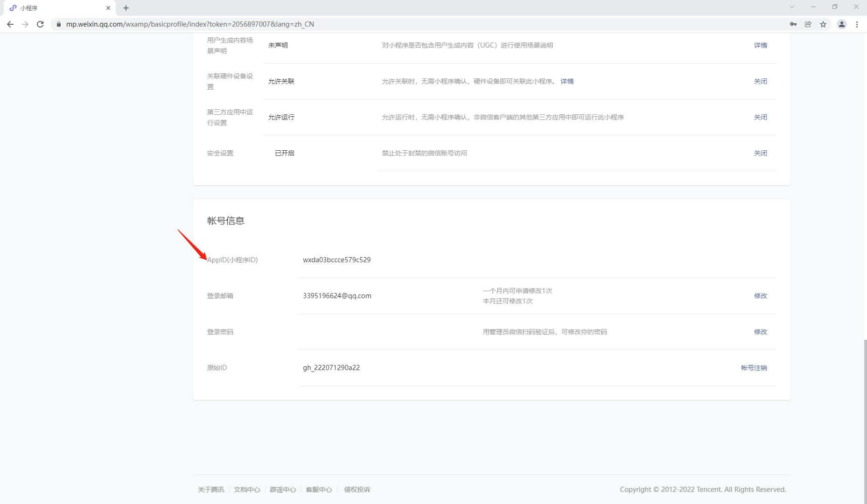Open the browser profile avatar
Viewport: 867px width, 504px height.
point(842,24)
